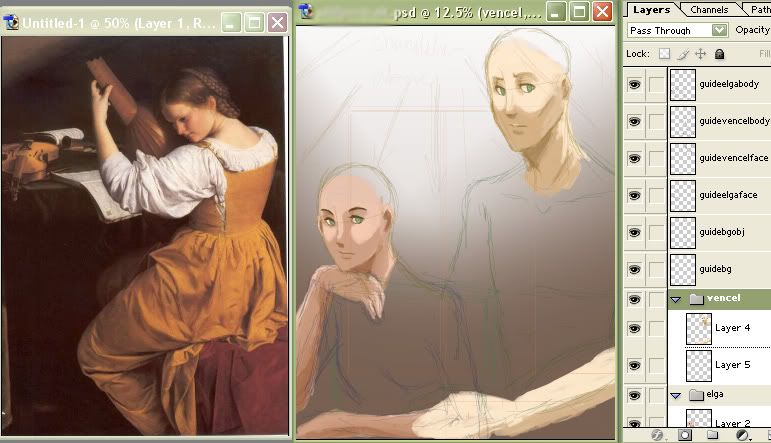Toggle visibility of guidevencelface layer
This screenshot has height=443, width=771.
pos(634,158)
